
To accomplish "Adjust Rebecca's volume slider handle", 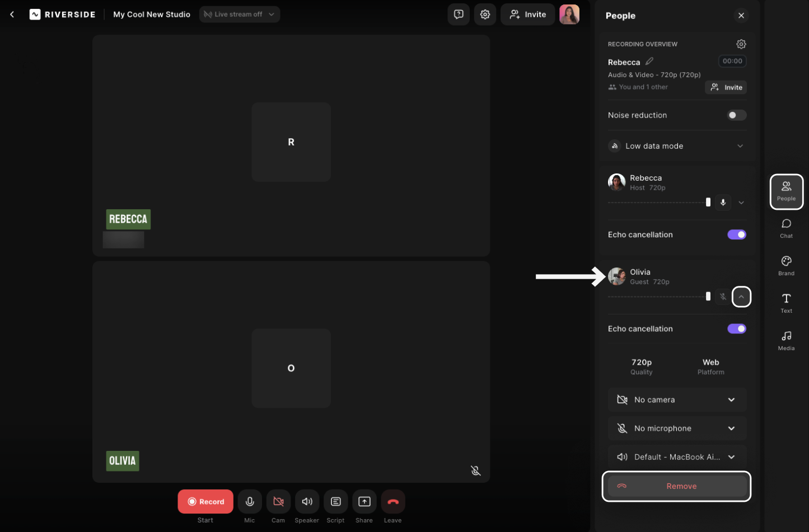I will [708, 203].
